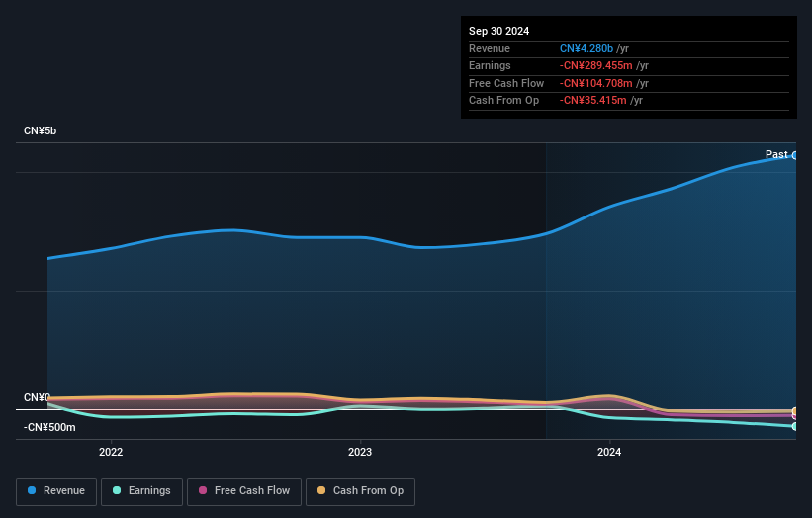Click the CN¥4.280b revenue value
Image resolution: width=812 pixels, height=518 pixels.
(x=586, y=48)
